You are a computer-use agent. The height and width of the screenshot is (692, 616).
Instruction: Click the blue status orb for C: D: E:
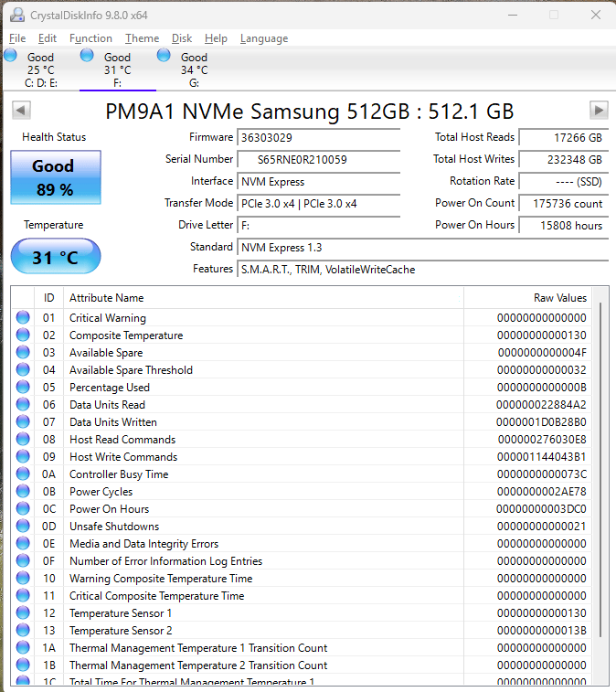point(10,55)
